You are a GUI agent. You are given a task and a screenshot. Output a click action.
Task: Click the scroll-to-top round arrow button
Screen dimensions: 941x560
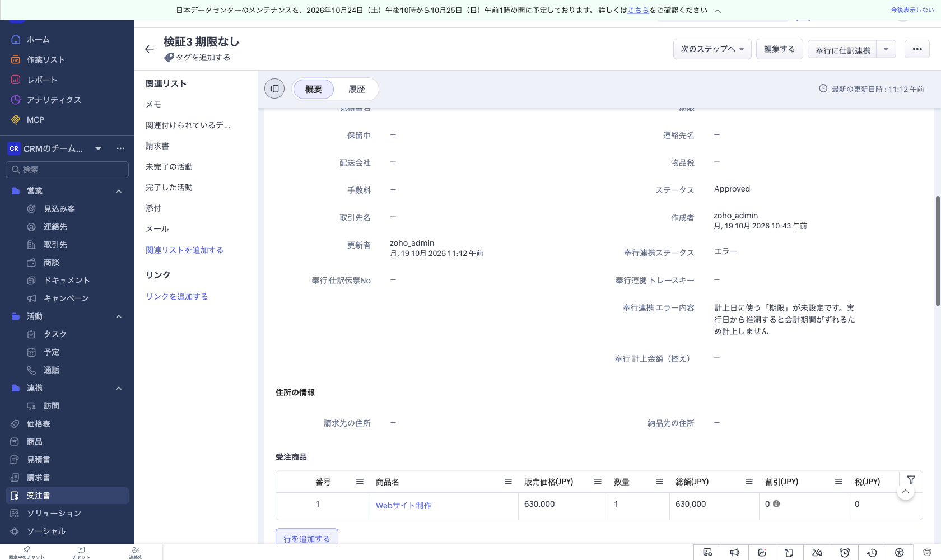tap(906, 491)
